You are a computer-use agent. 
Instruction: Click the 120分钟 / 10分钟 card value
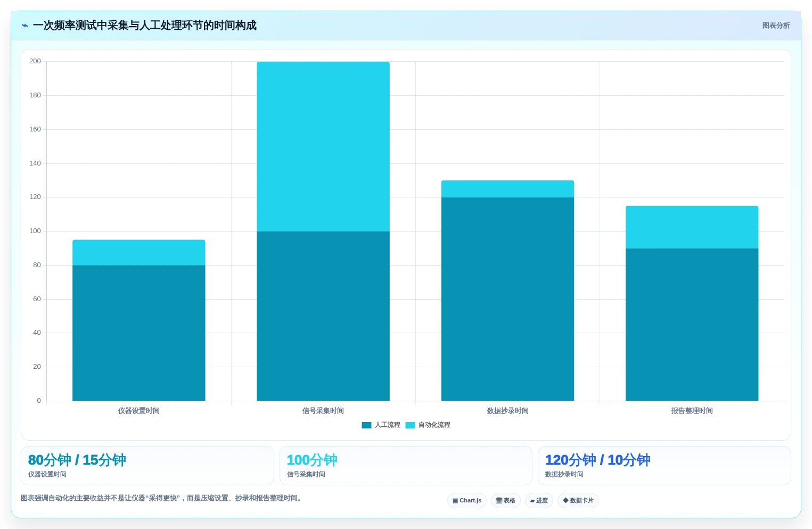(597, 460)
